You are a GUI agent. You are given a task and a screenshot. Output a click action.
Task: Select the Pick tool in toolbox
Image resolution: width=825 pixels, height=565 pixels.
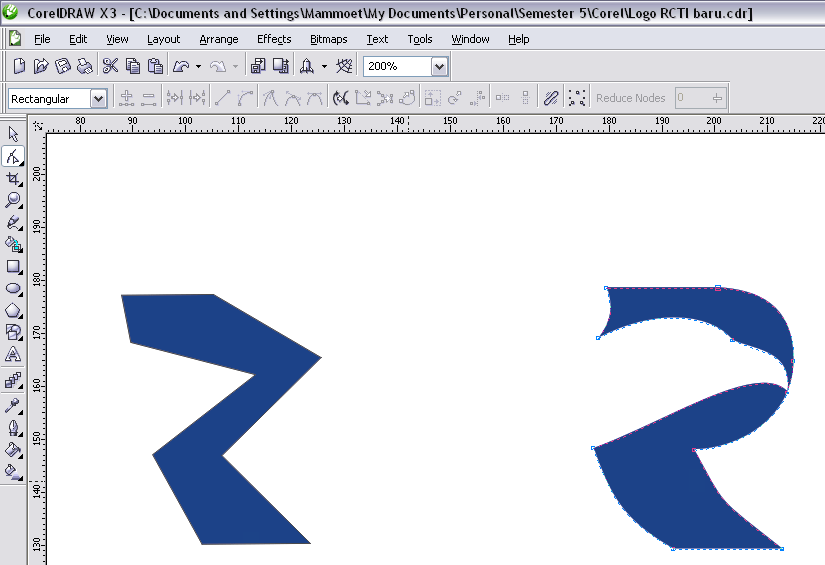pyautogui.click(x=13, y=134)
